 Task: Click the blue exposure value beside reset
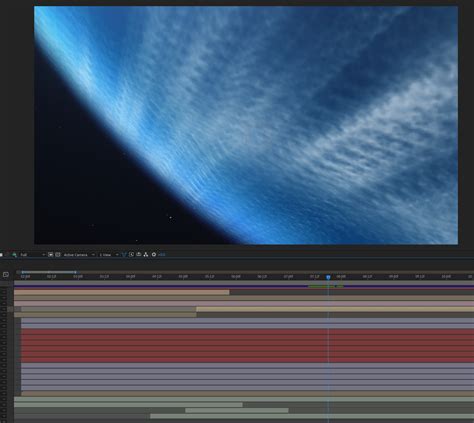pyautogui.click(x=162, y=255)
